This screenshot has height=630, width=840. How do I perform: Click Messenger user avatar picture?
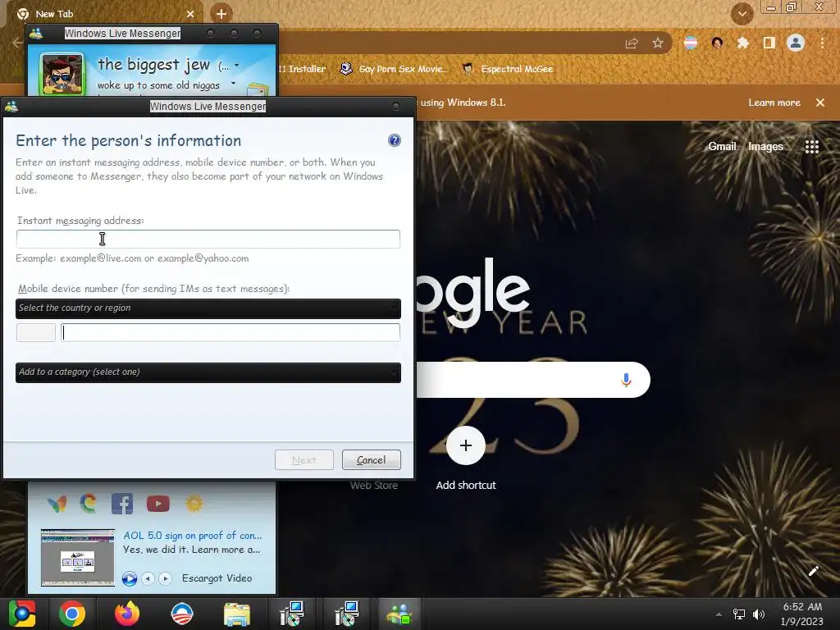pyautogui.click(x=62, y=75)
